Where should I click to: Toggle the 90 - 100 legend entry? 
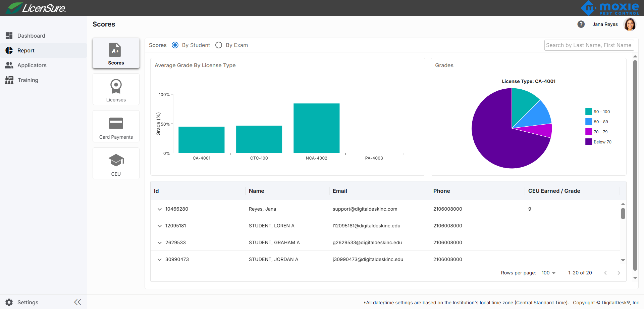click(x=598, y=112)
